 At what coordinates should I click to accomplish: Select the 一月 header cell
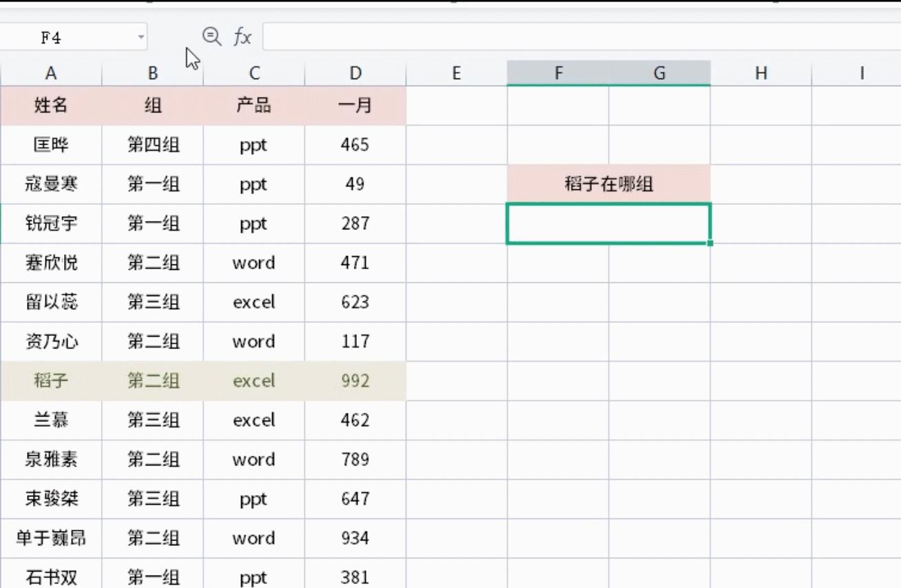pos(355,105)
